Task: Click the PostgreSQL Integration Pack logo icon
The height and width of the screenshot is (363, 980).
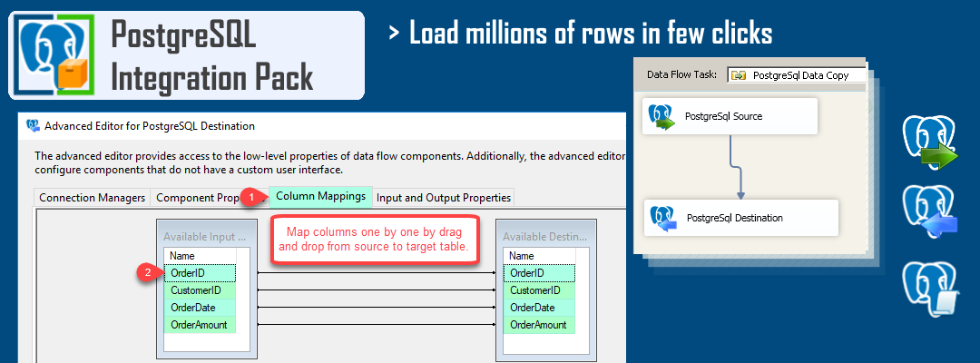Action: click(x=55, y=55)
